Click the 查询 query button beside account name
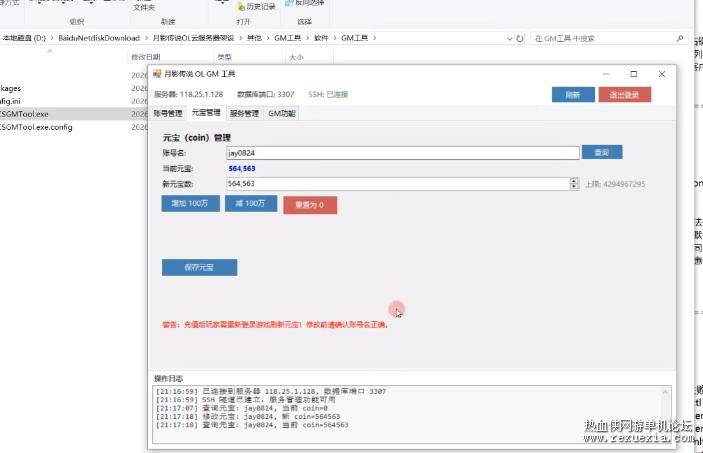The width and height of the screenshot is (703, 453). click(x=602, y=152)
